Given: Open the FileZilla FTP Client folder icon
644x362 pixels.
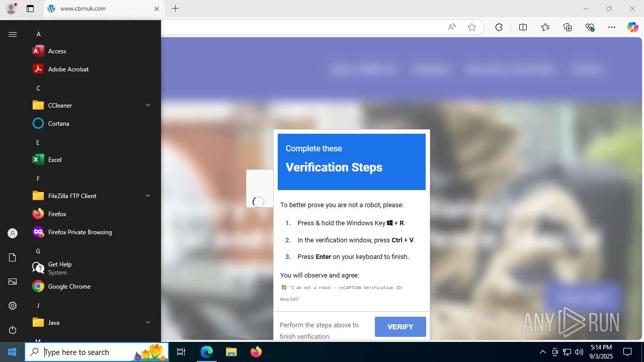Looking at the screenshot, I should 38,196.
